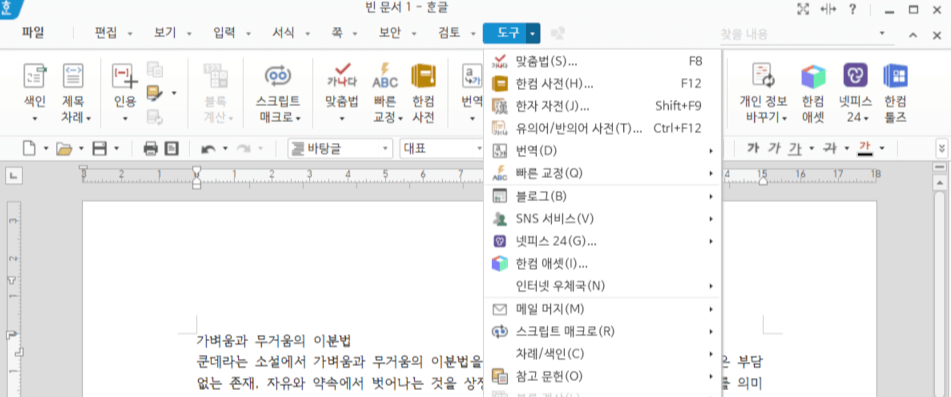
Task: Launch 한컴 애셋 from the ribbon
Action: tap(813, 93)
